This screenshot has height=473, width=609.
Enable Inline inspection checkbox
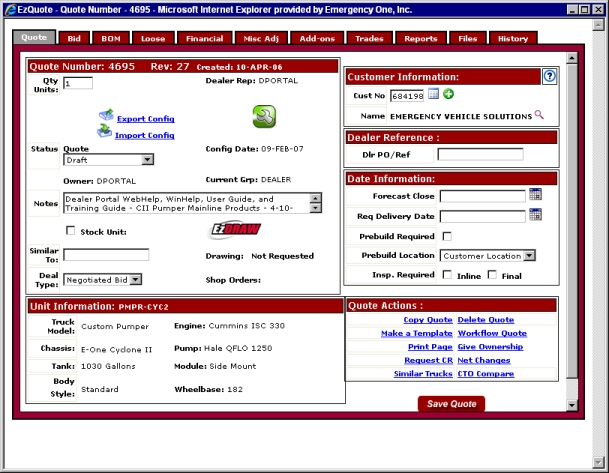click(x=447, y=275)
